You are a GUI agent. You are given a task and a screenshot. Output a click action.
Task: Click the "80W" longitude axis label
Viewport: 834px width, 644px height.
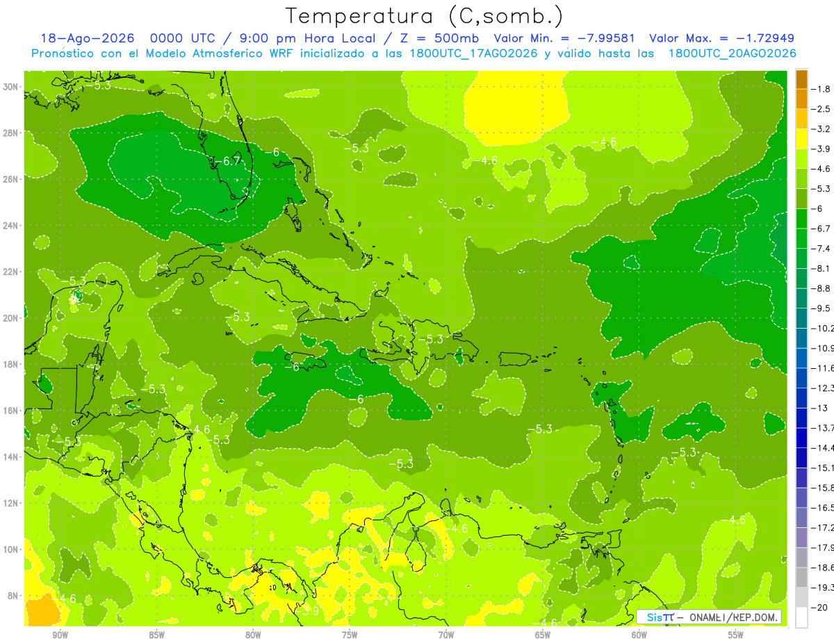point(253,635)
